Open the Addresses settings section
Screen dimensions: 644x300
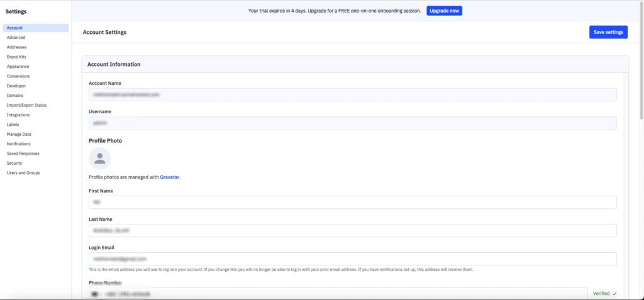pos(17,47)
